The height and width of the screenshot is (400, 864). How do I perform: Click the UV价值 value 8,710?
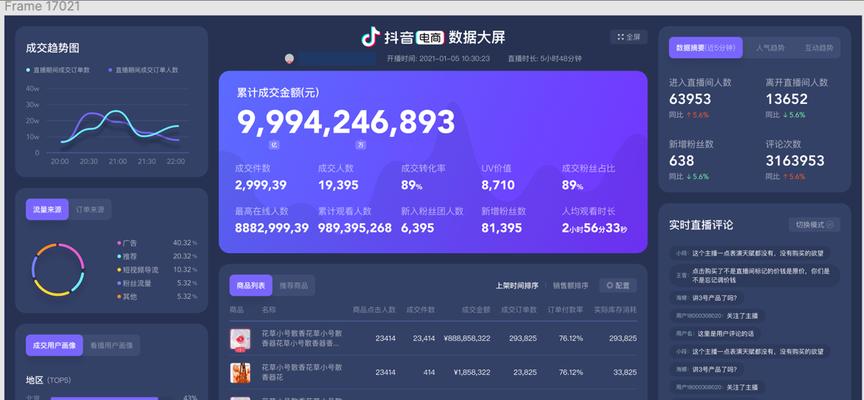[498, 185]
